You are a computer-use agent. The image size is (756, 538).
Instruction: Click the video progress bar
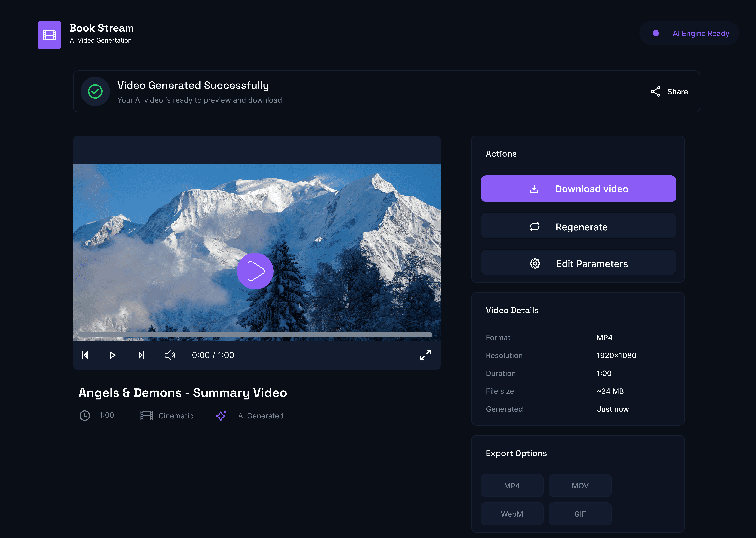[255, 335]
